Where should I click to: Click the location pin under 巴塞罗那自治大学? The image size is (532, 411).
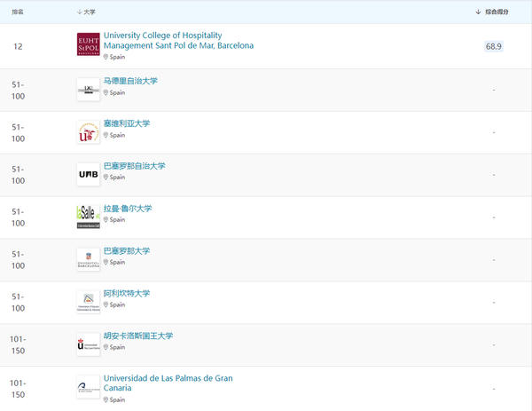click(x=106, y=177)
